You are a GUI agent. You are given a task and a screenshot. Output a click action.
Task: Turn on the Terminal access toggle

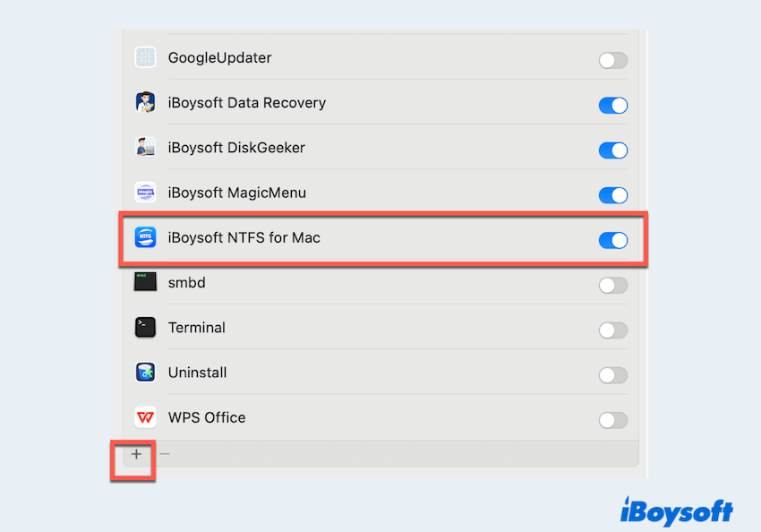click(x=612, y=330)
